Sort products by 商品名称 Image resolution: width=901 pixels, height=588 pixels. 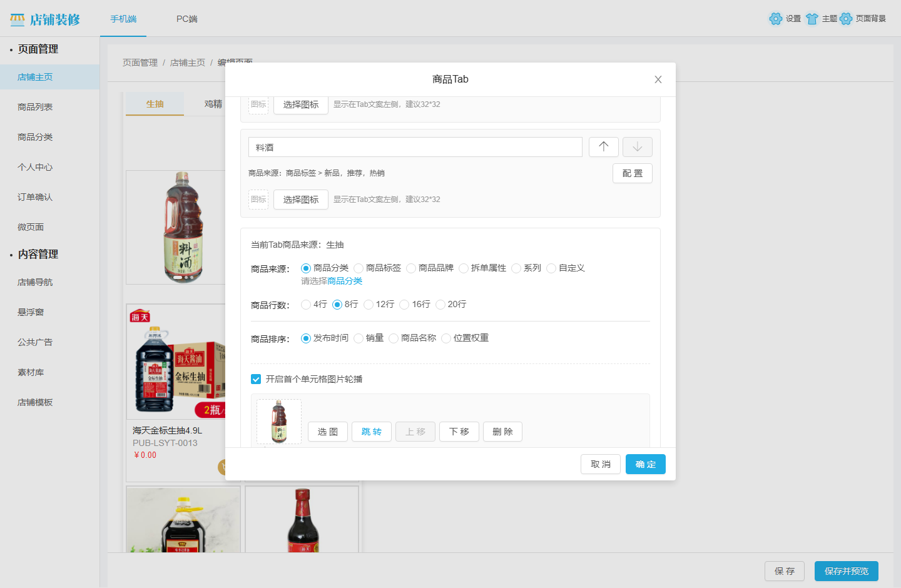(x=394, y=338)
